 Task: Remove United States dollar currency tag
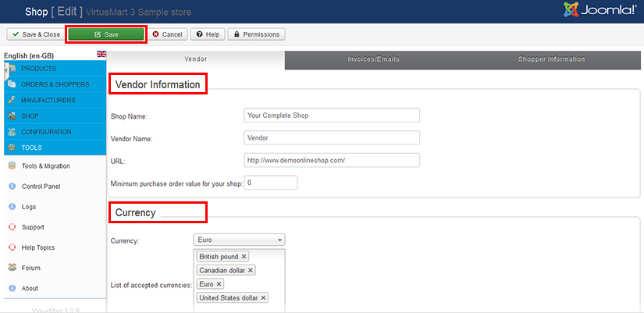pyautogui.click(x=264, y=298)
